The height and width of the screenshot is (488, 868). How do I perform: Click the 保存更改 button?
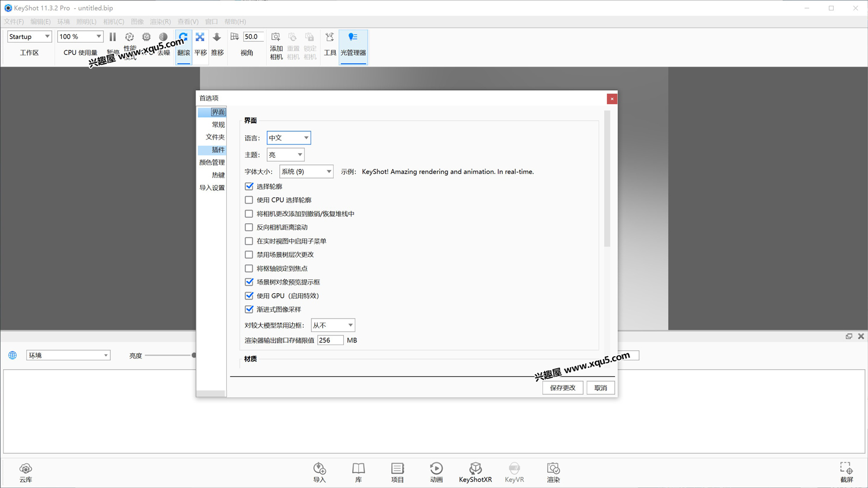[562, 388]
